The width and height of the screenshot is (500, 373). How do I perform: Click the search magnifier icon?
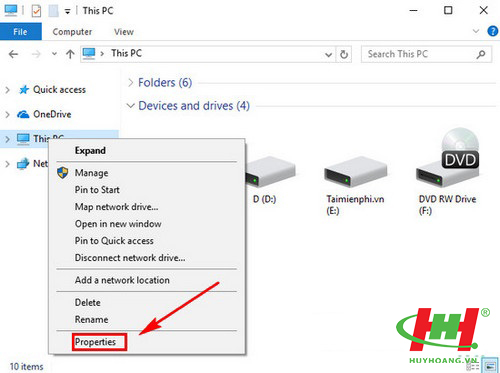[481, 54]
